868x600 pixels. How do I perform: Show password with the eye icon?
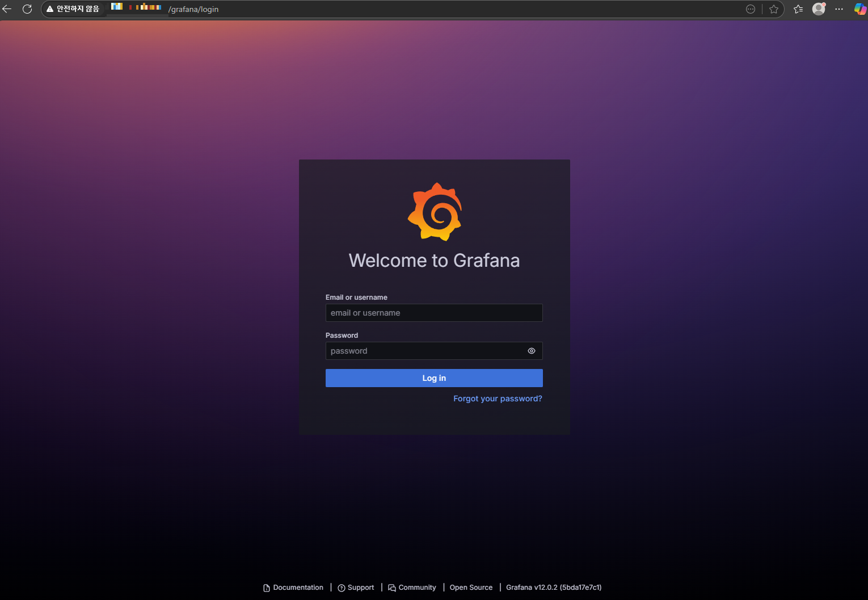[532, 351]
